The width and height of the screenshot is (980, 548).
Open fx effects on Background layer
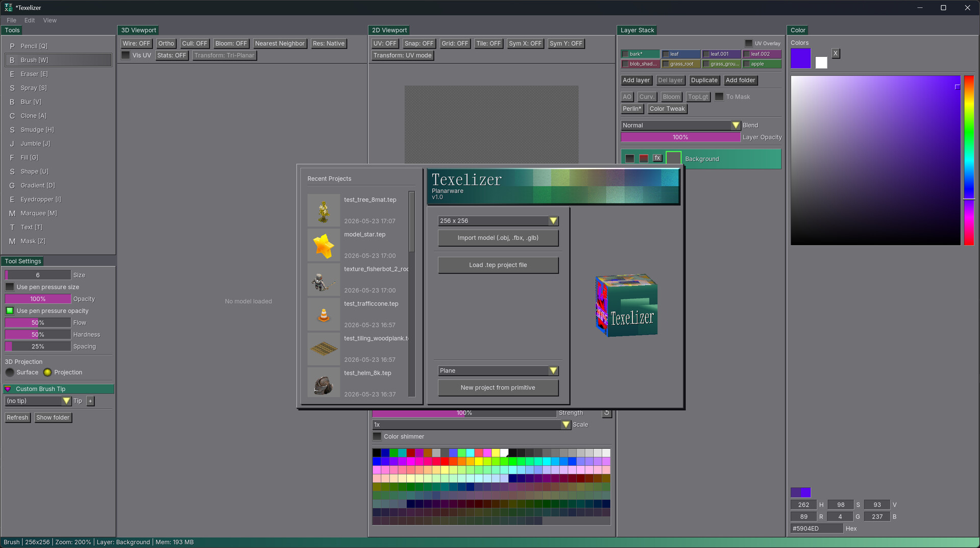point(657,158)
